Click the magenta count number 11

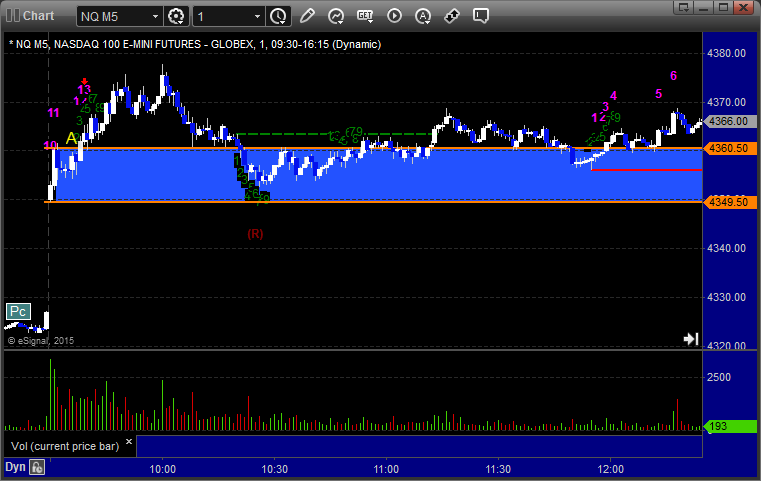tap(53, 113)
